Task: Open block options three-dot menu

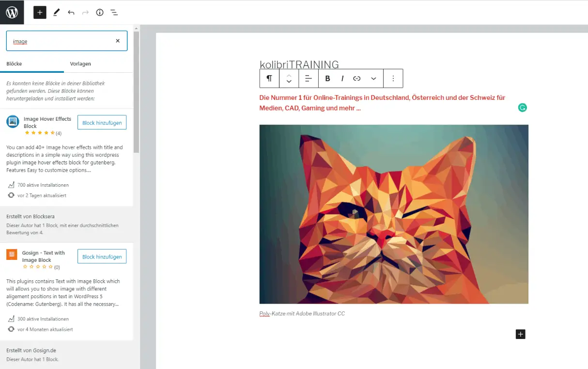Action: [x=393, y=79]
